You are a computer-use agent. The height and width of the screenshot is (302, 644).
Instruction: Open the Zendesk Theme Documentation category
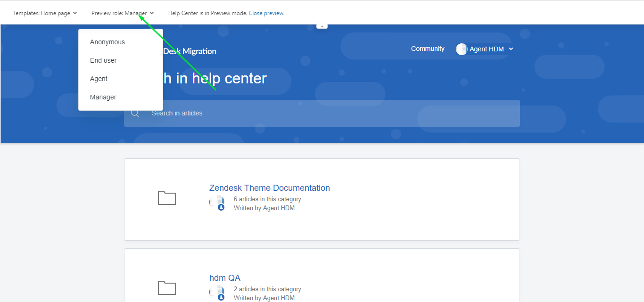click(269, 188)
